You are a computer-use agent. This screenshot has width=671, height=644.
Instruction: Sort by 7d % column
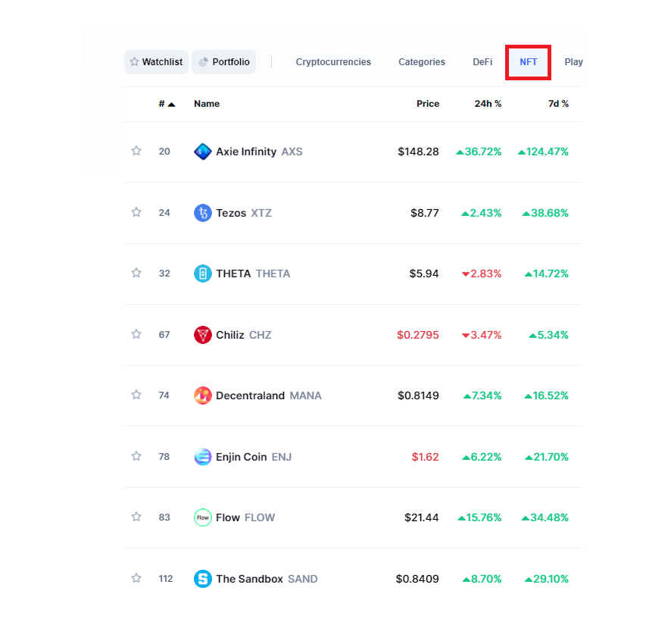pos(558,104)
